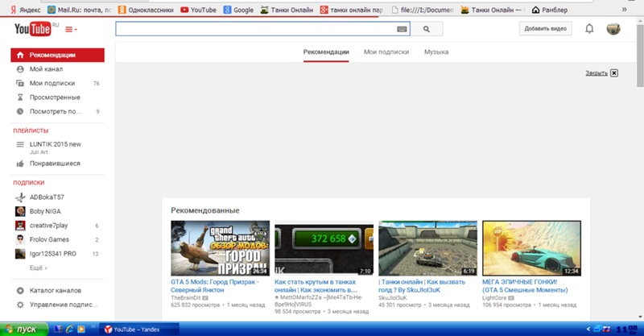This screenshot has width=644, height=336.
Task: Open the Mail.Ru bookmark
Action: click(79, 10)
